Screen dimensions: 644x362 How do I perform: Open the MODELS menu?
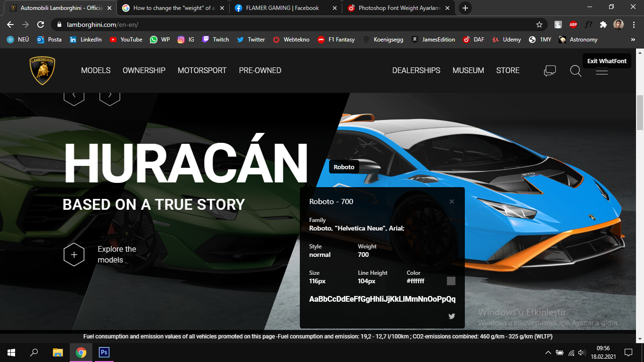click(96, 71)
